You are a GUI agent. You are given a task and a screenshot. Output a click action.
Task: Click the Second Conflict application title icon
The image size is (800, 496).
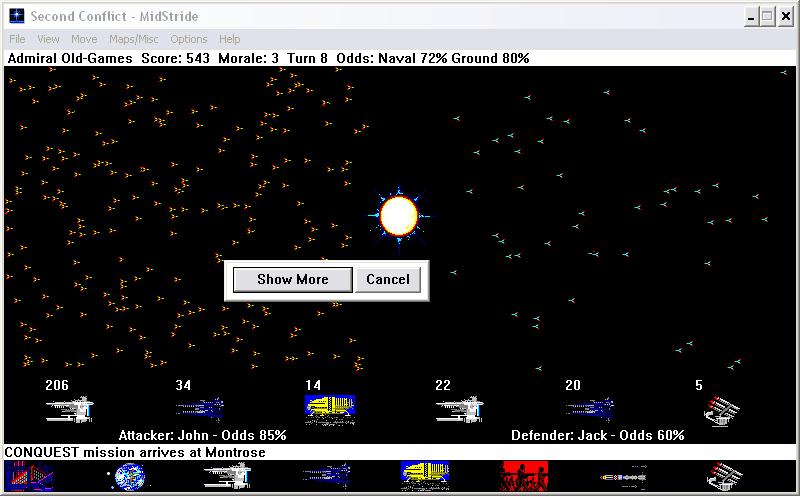17,16
